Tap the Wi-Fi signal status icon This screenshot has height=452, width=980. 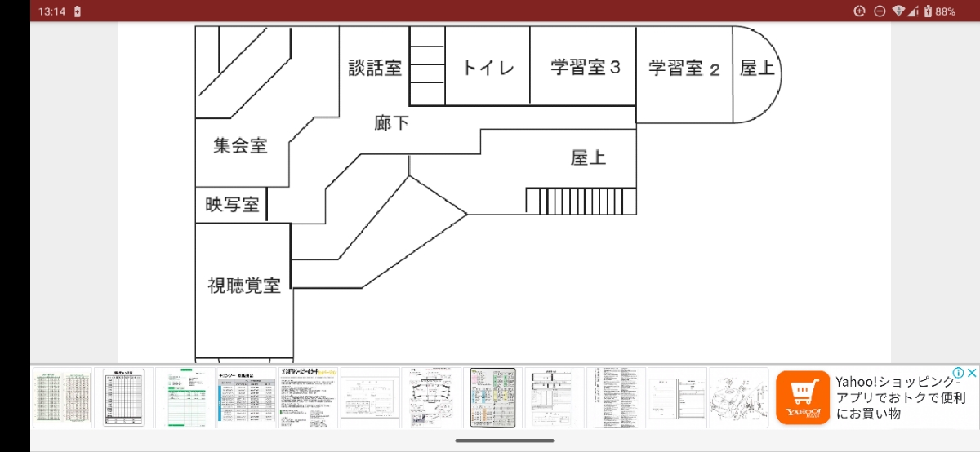(899, 11)
